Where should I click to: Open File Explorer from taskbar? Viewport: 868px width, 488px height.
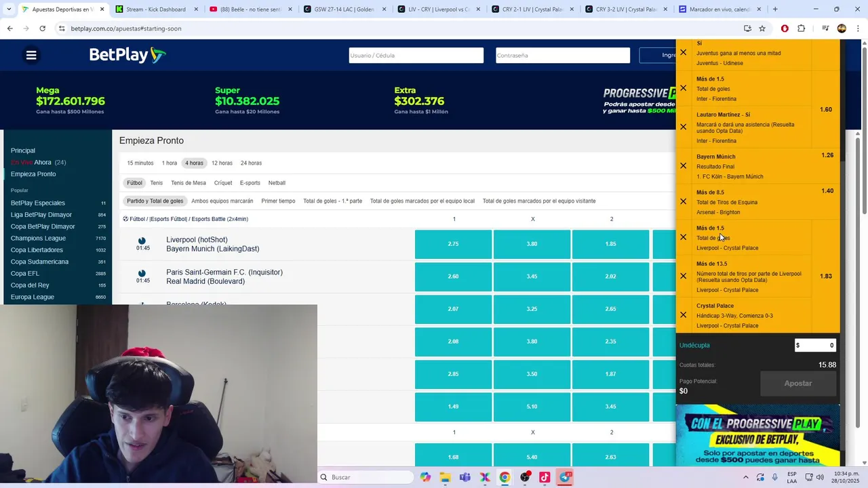click(x=445, y=477)
